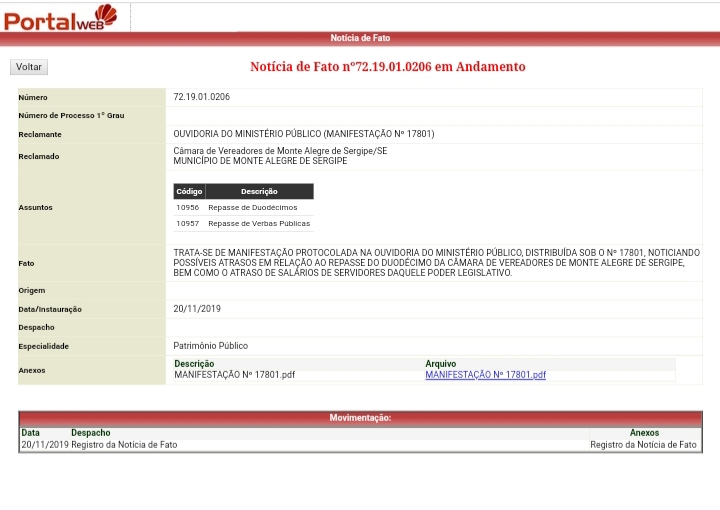This screenshot has height=510, width=720.
Task: Click the Movimentação section header
Action: coord(360,418)
